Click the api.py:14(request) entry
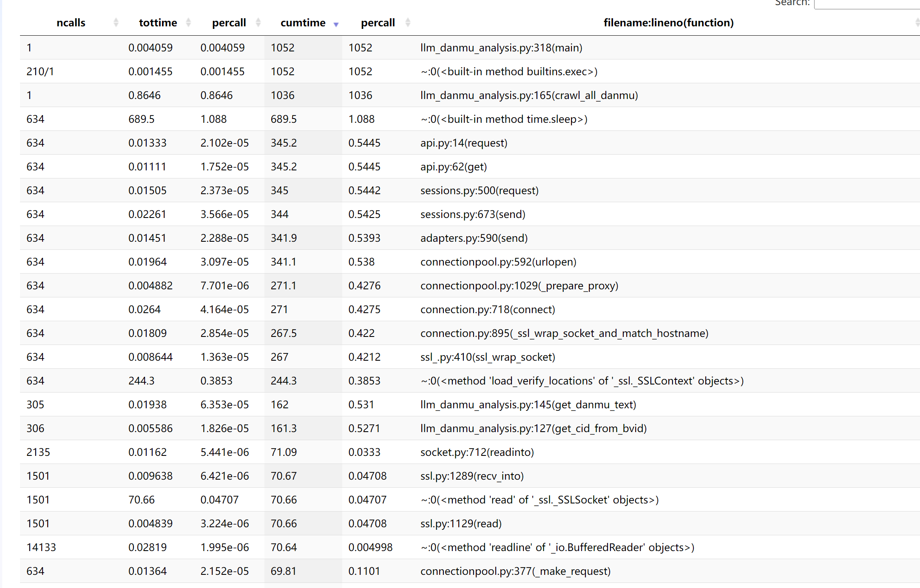The height and width of the screenshot is (588, 920). [463, 143]
